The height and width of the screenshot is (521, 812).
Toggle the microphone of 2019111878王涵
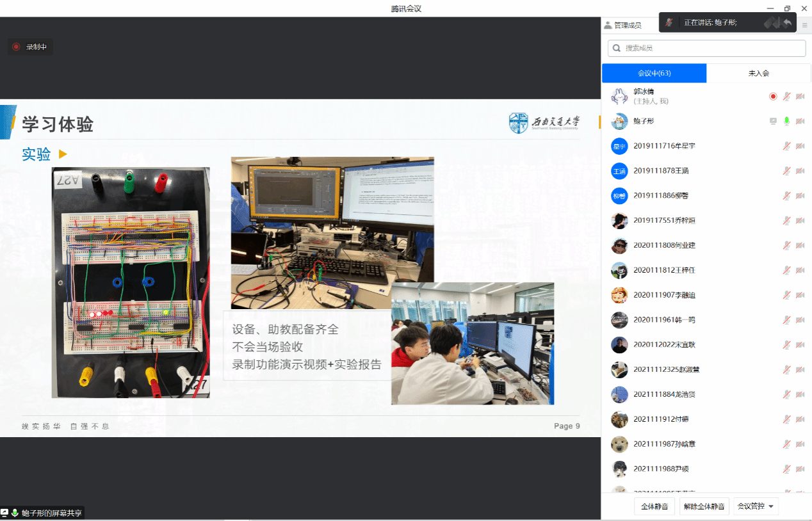coord(786,171)
